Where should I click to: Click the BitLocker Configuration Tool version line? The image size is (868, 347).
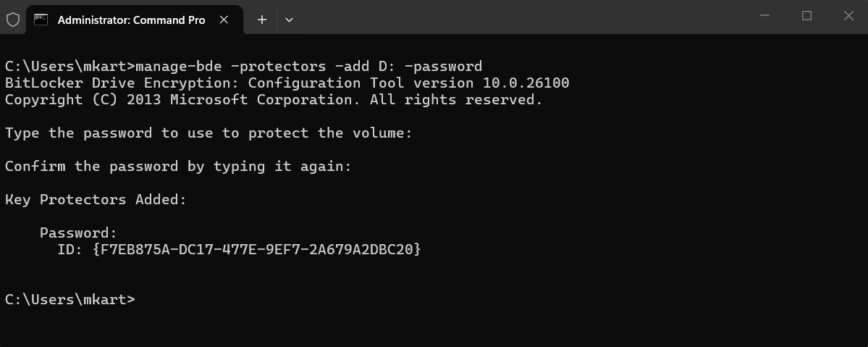287,83
